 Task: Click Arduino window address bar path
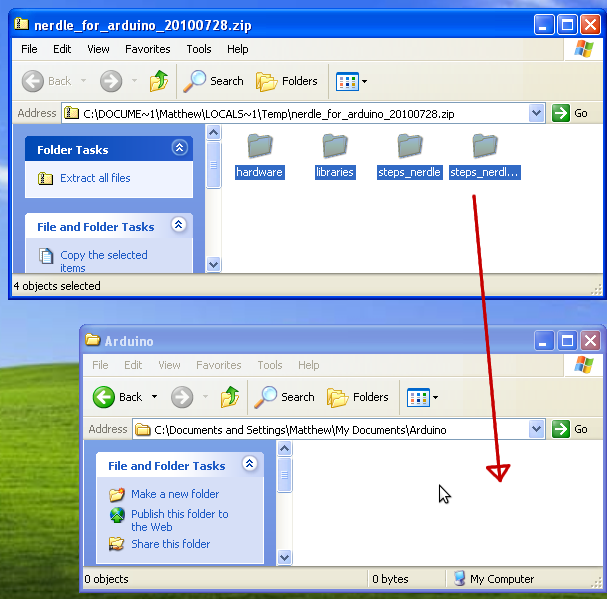click(x=300, y=430)
